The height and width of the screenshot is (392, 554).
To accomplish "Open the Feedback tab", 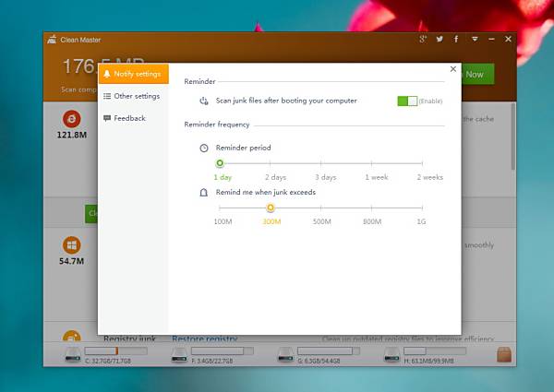I will pos(134,118).
